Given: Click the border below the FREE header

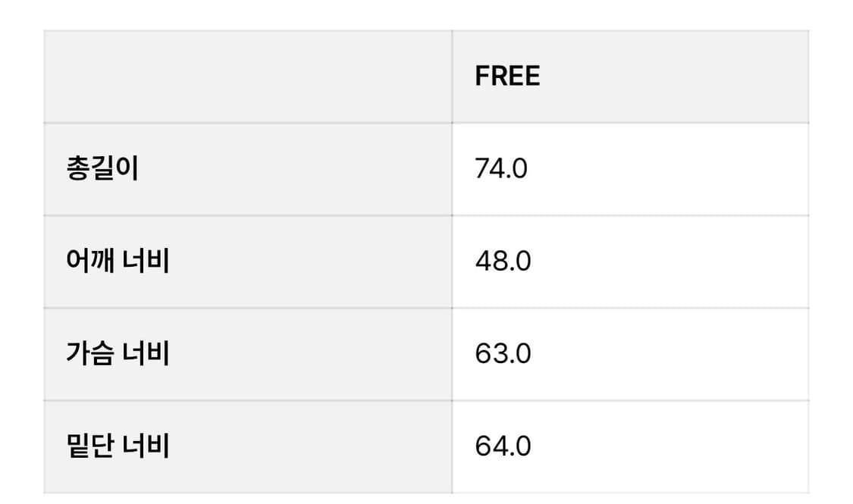Looking at the screenshot, I should [x=630, y=123].
